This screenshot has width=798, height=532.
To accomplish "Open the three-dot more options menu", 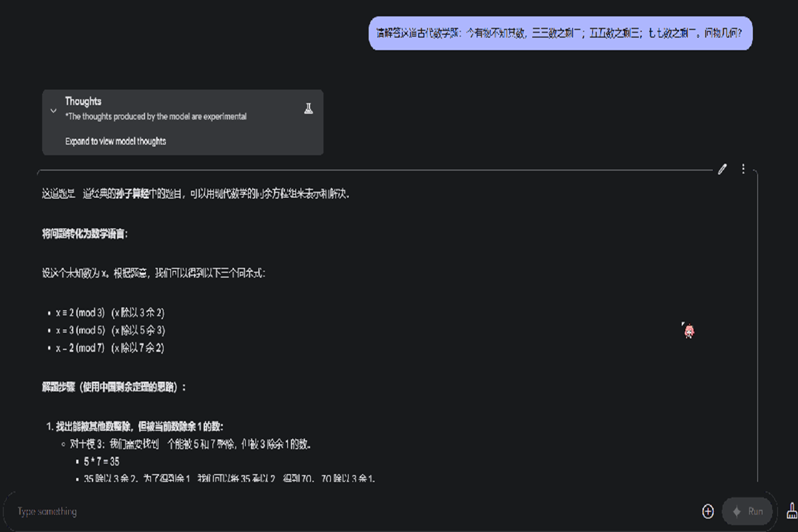I will [x=743, y=169].
